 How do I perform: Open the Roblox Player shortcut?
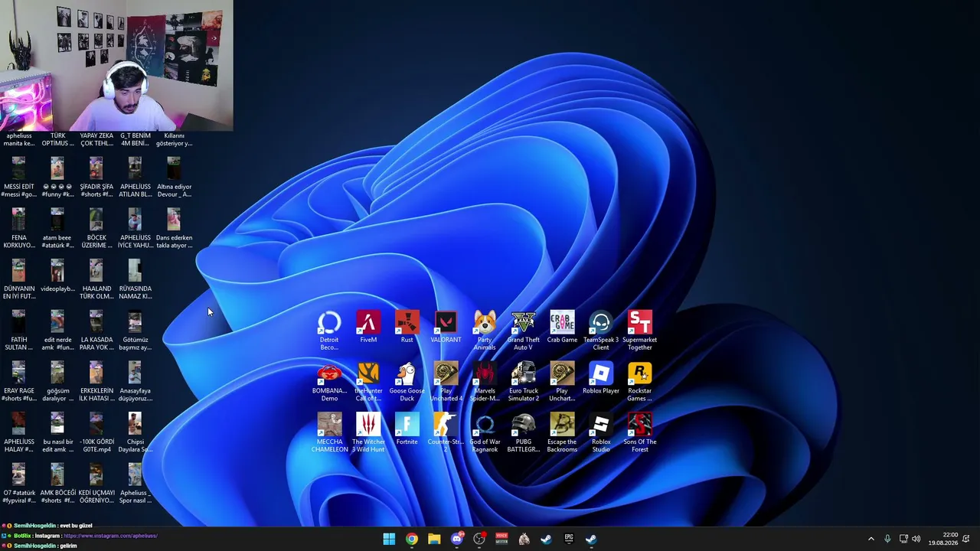[601, 378]
